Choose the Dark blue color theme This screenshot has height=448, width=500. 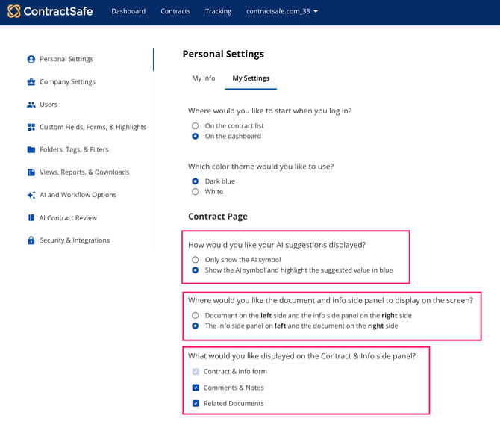[196, 181]
